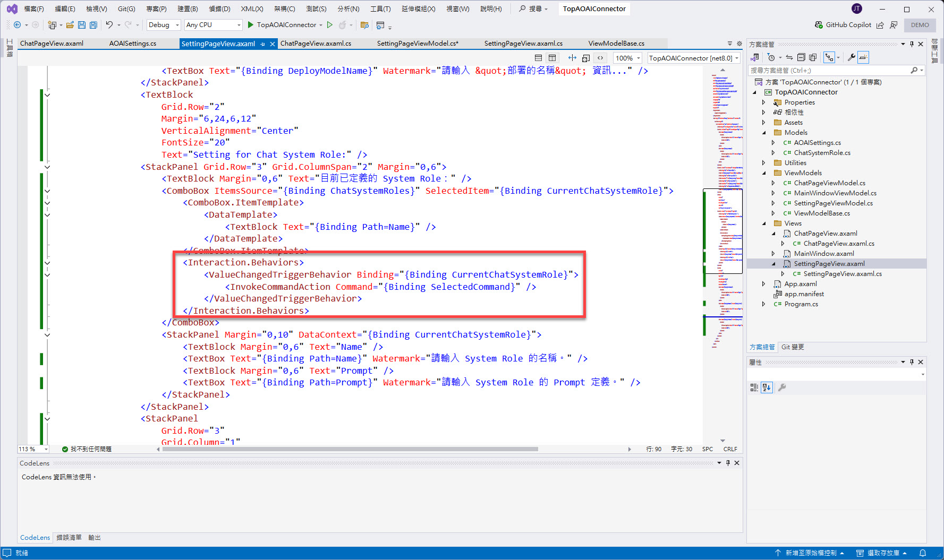The height and width of the screenshot is (560, 944).
Task: Click Start Without Debugging outline play icon
Action: click(x=330, y=25)
